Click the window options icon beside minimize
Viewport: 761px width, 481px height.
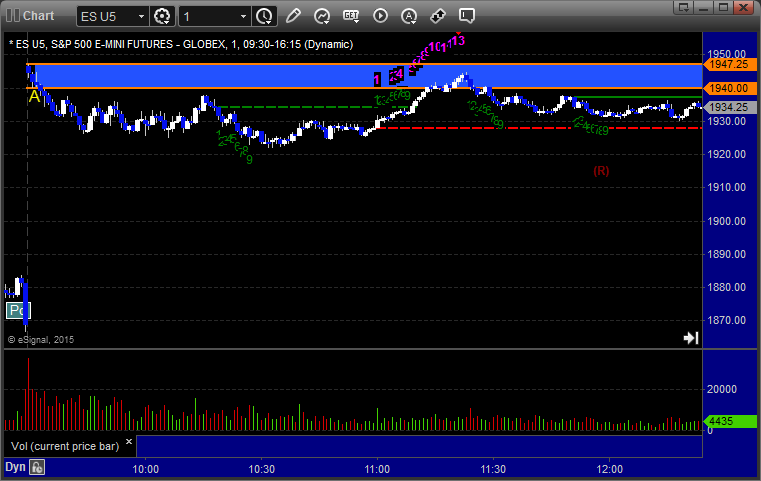point(684,7)
